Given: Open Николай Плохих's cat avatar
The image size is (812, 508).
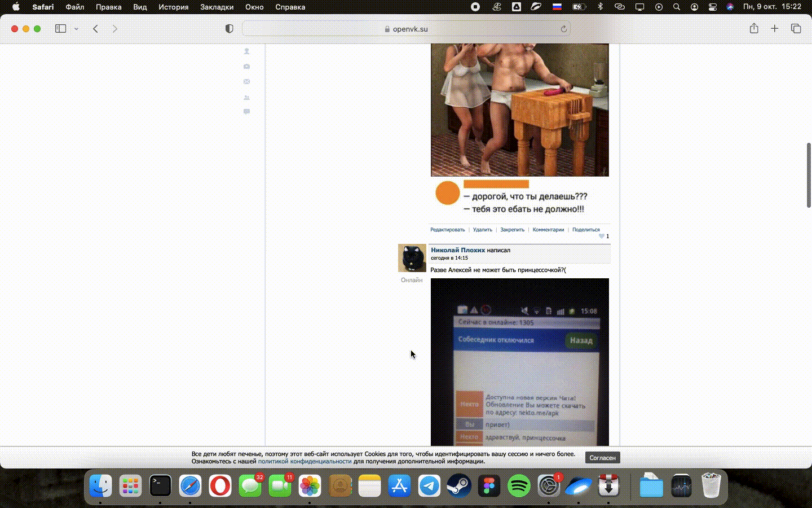Looking at the screenshot, I should (412, 259).
